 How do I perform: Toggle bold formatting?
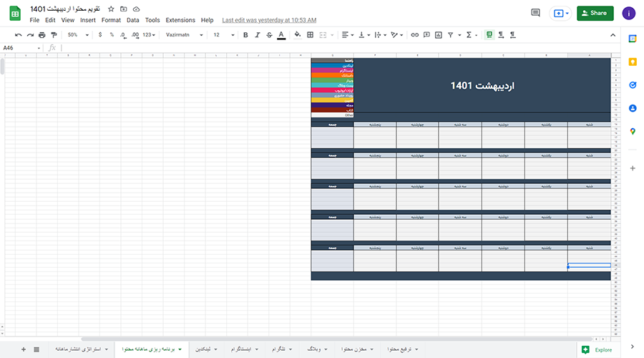pyautogui.click(x=245, y=34)
